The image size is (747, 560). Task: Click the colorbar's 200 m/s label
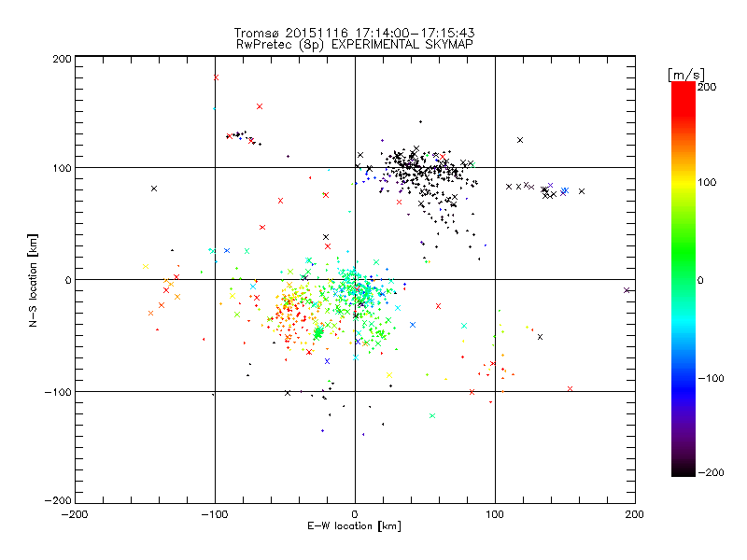pos(707,87)
